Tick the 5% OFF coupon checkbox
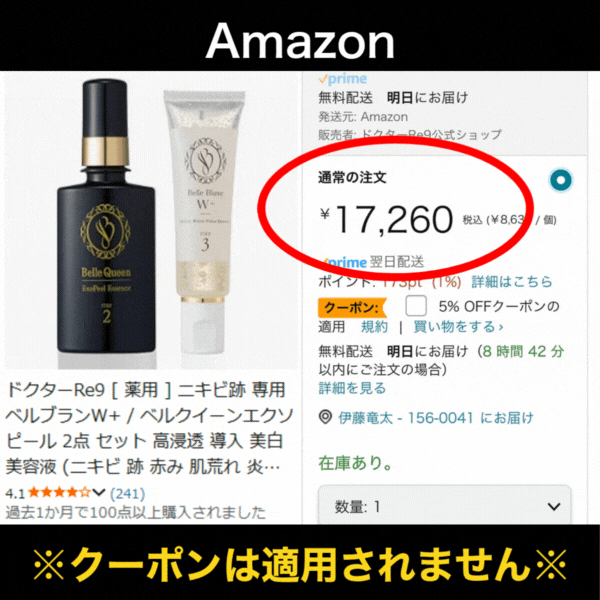The width and height of the screenshot is (600, 600). [416, 305]
